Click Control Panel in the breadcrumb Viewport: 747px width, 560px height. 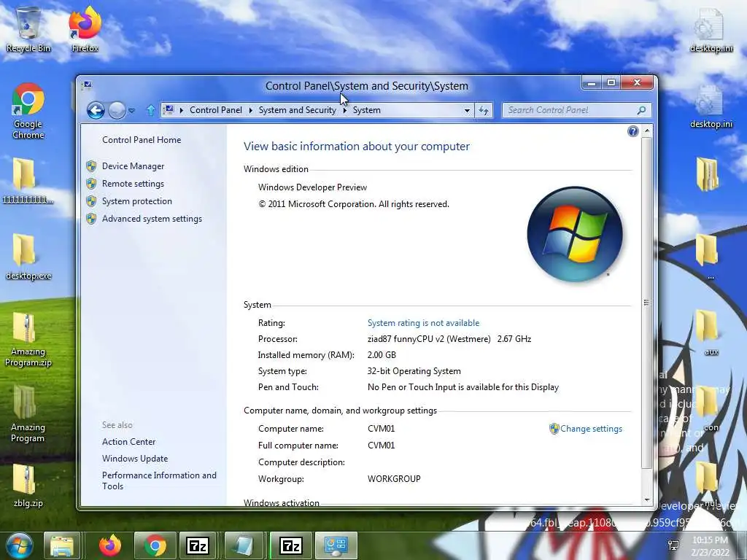pyautogui.click(x=216, y=110)
